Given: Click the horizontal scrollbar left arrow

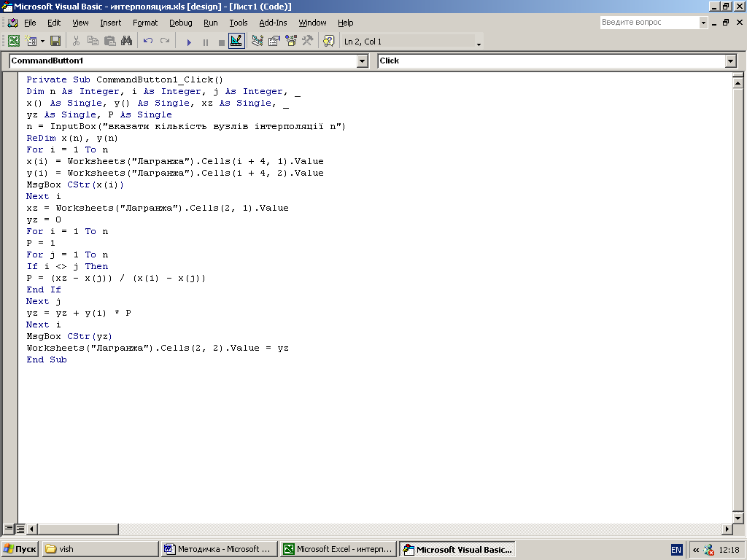Looking at the screenshot, I should click(x=32, y=529).
